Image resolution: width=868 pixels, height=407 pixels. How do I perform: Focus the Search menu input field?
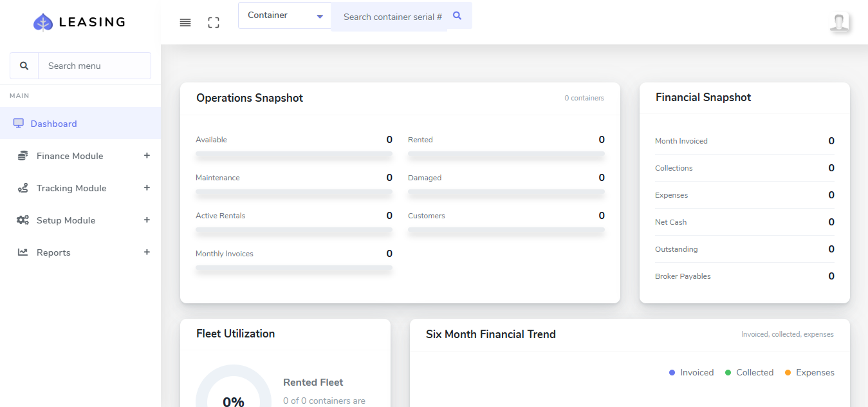pyautogui.click(x=95, y=66)
